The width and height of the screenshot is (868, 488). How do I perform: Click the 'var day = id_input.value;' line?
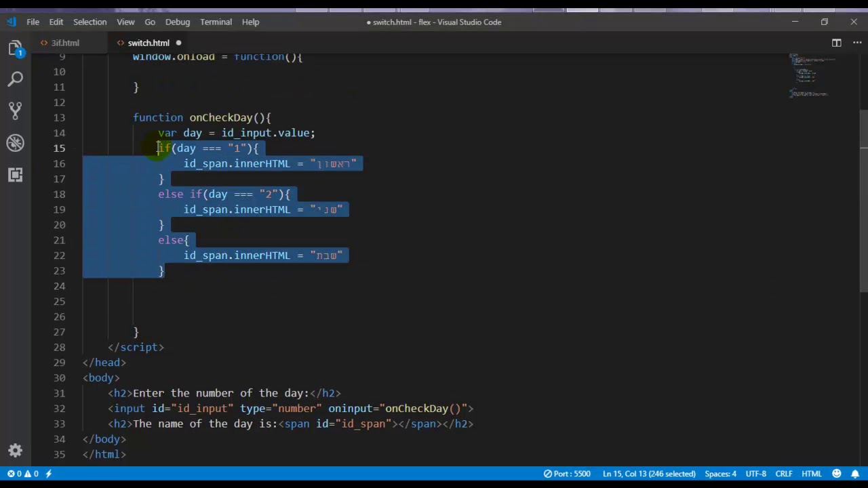tap(237, 133)
